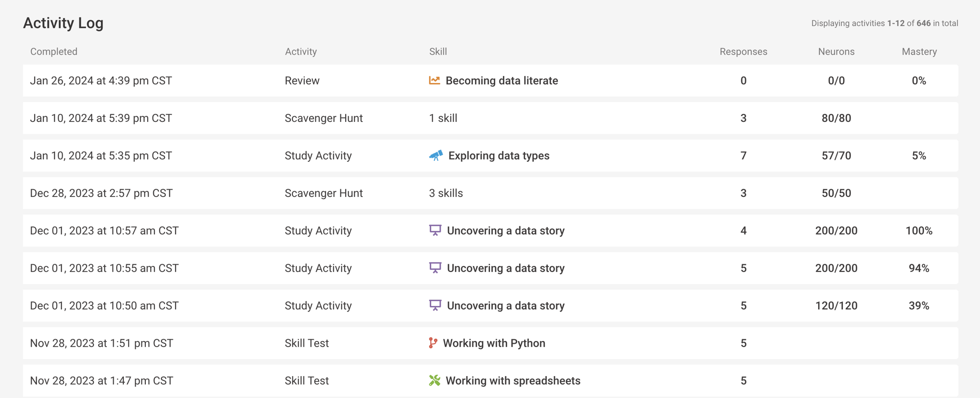
Task: Select the Responses column header
Action: coord(743,52)
